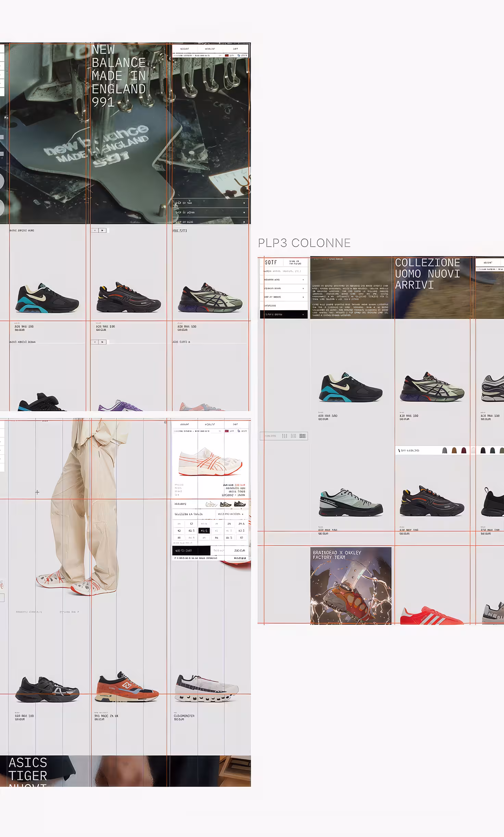Click the red flag icon above New Balance hero
The height and width of the screenshot is (837, 504).
pyautogui.click(x=226, y=55)
